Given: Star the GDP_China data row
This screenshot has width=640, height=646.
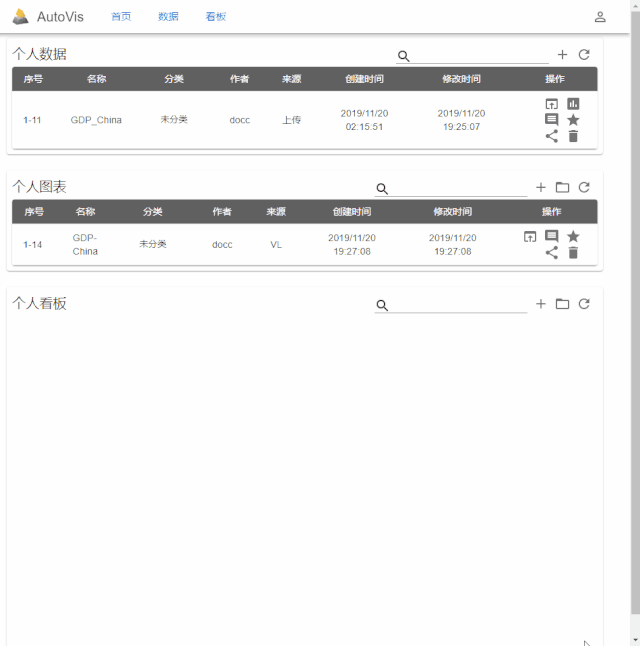Looking at the screenshot, I should coord(573,120).
